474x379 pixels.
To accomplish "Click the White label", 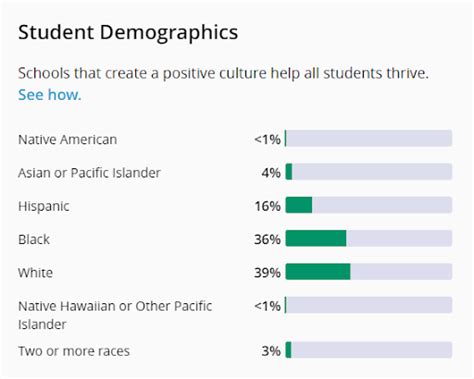I will [35, 273].
